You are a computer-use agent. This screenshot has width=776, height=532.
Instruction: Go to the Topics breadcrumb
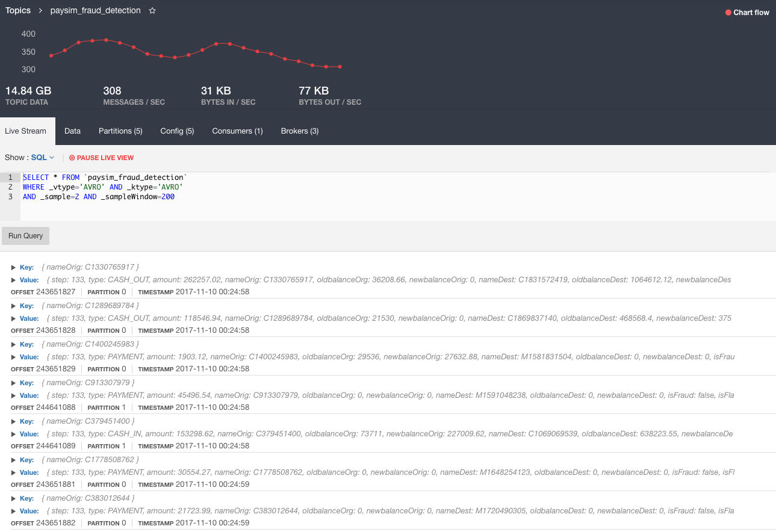(x=18, y=10)
